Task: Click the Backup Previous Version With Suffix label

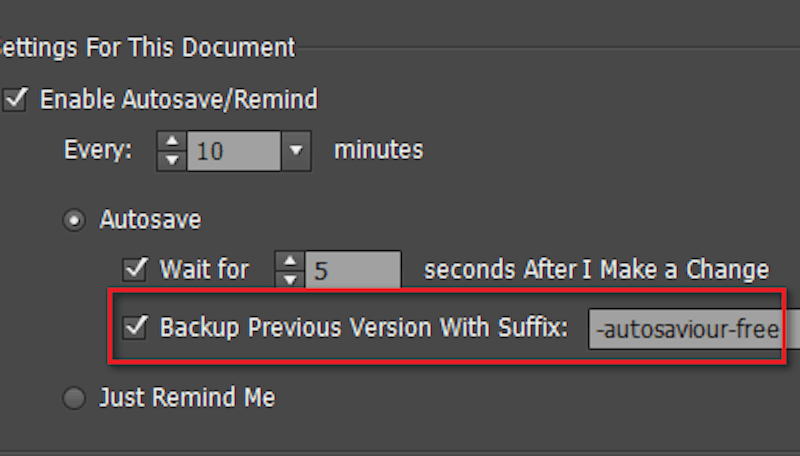Action: tap(364, 328)
